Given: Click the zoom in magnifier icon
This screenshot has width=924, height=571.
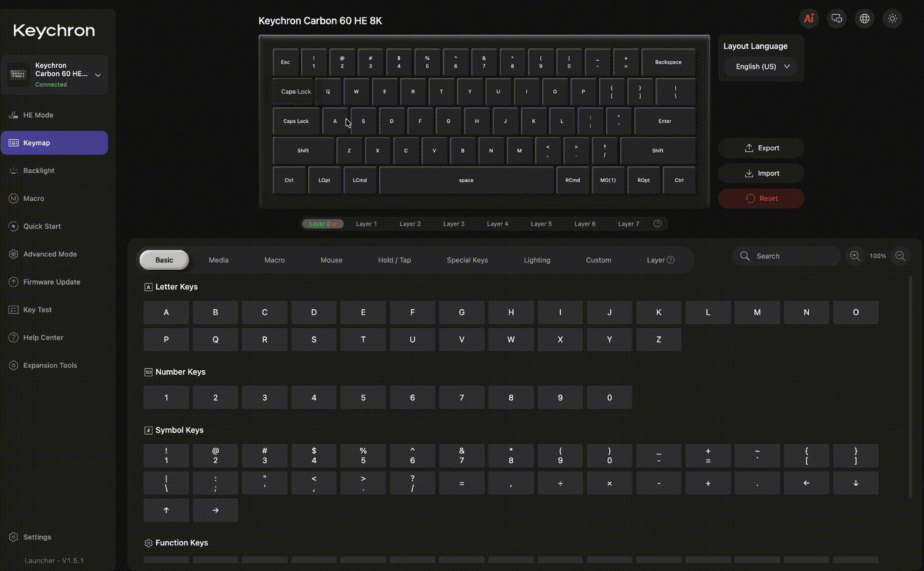Looking at the screenshot, I should [854, 256].
